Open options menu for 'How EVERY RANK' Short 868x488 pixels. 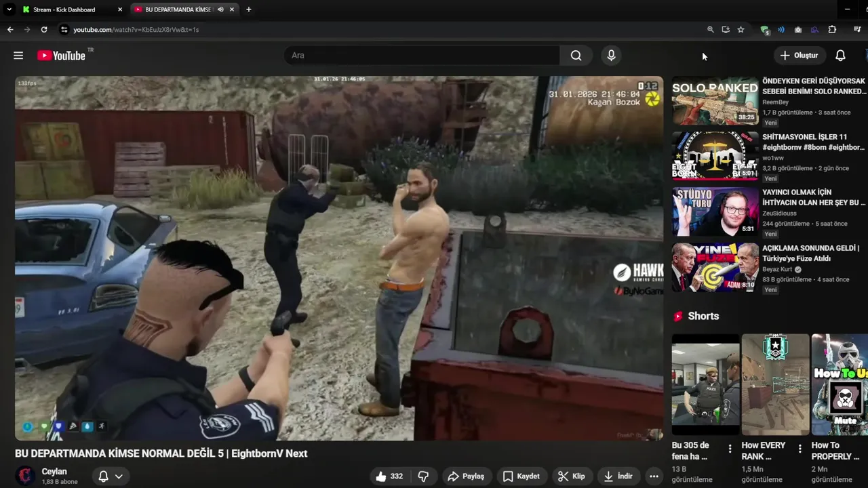[800, 449]
